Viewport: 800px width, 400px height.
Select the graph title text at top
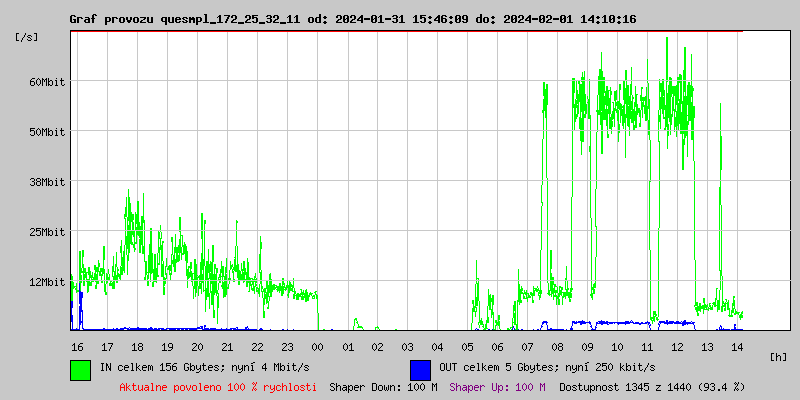[352, 19]
